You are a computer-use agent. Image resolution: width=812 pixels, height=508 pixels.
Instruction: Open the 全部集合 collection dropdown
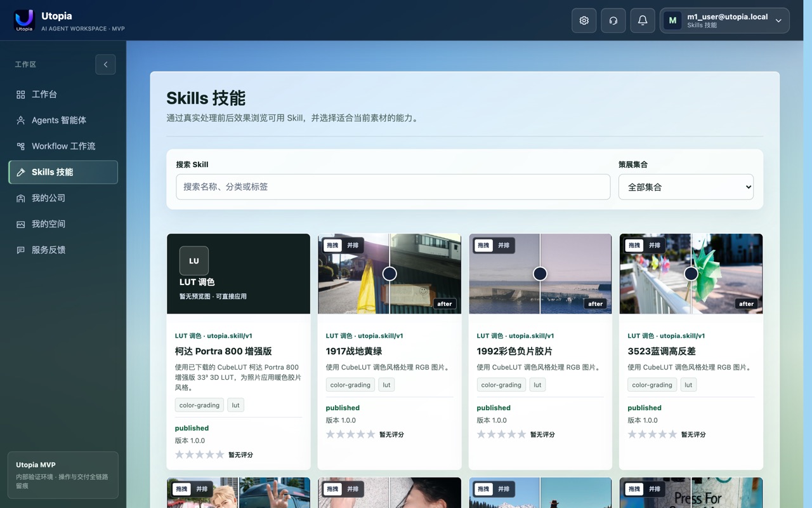tap(686, 187)
